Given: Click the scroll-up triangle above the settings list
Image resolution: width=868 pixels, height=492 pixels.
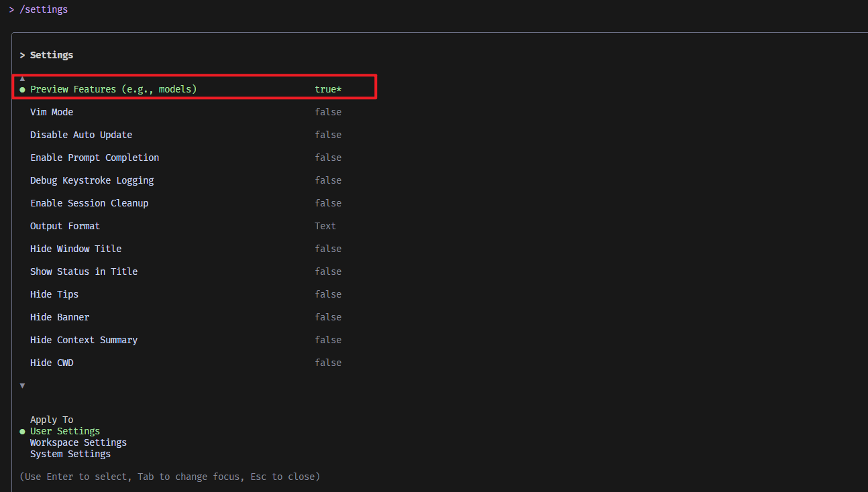Looking at the screenshot, I should click(22, 78).
